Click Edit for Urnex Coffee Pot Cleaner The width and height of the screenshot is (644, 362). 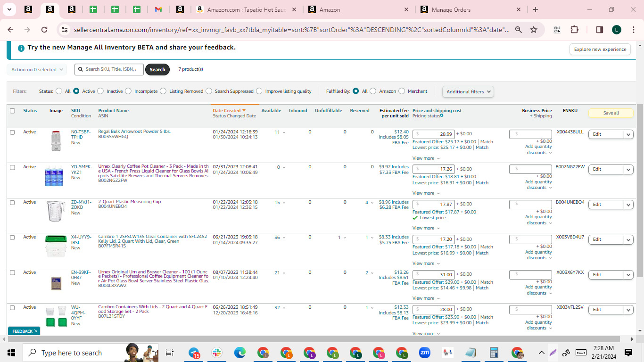click(606, 170)
